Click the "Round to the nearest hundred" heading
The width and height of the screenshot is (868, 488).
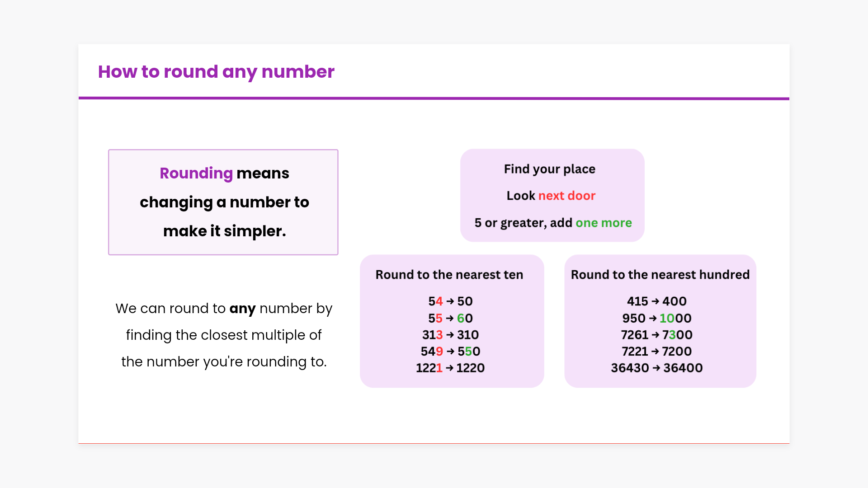[x=660, y=275]
